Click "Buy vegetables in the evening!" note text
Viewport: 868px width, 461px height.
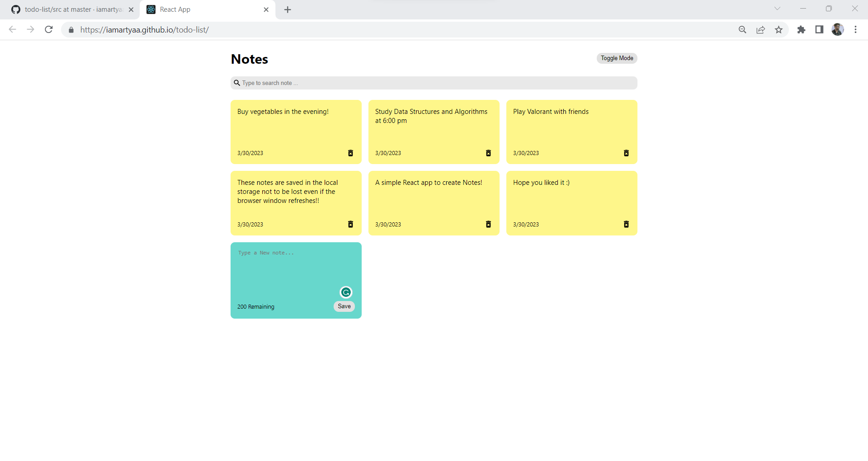click(x=283, y=112)
